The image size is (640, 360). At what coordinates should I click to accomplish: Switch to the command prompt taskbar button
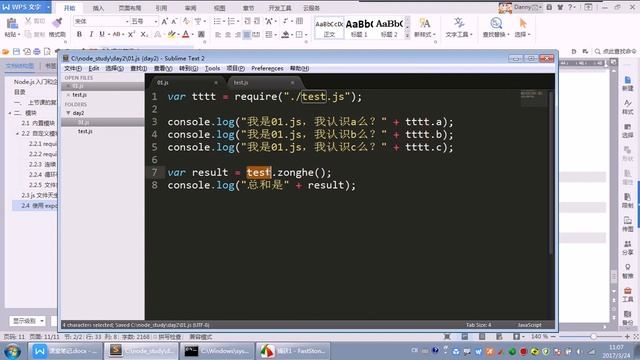point(218,351)
